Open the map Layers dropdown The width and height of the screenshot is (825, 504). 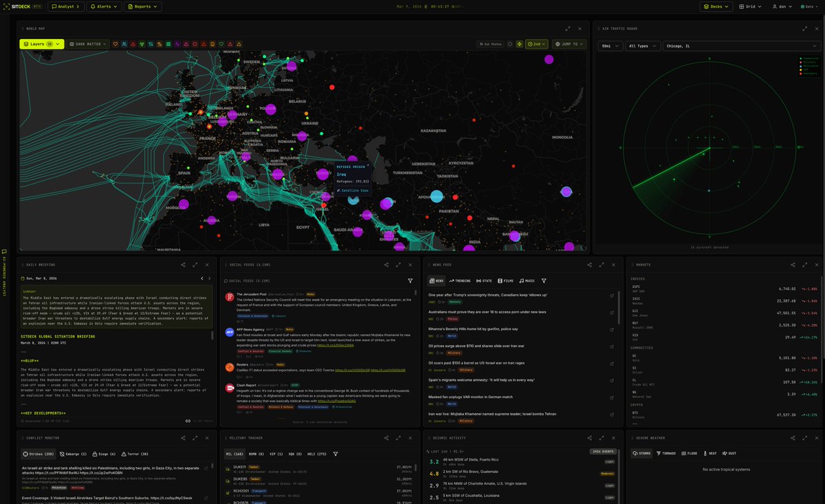coord(41,44)
